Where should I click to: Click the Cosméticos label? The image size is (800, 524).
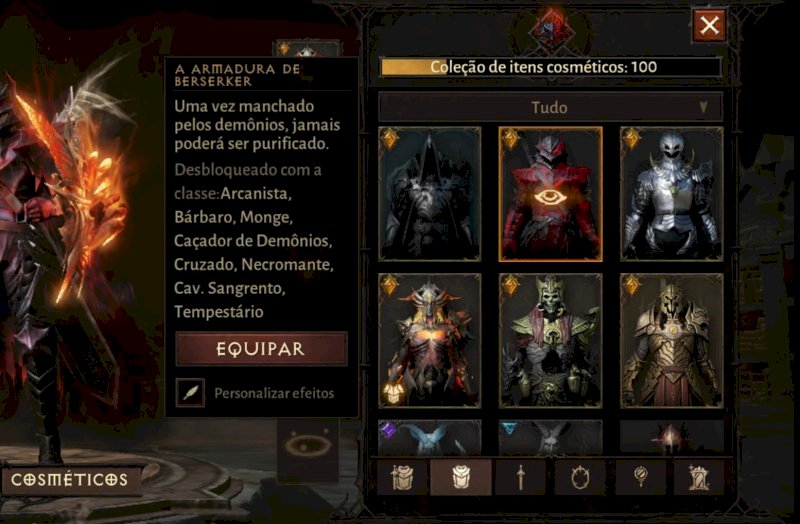[x=70, y=480]
